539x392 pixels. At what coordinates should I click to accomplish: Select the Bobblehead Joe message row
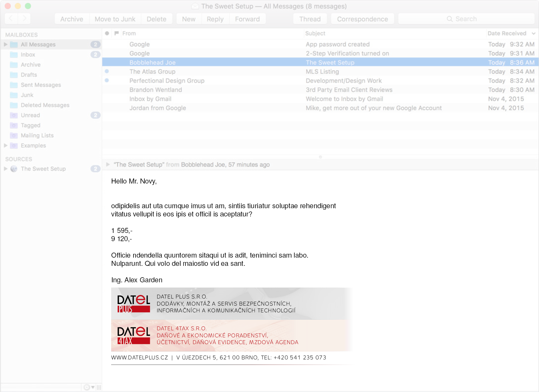coord(320,62)
